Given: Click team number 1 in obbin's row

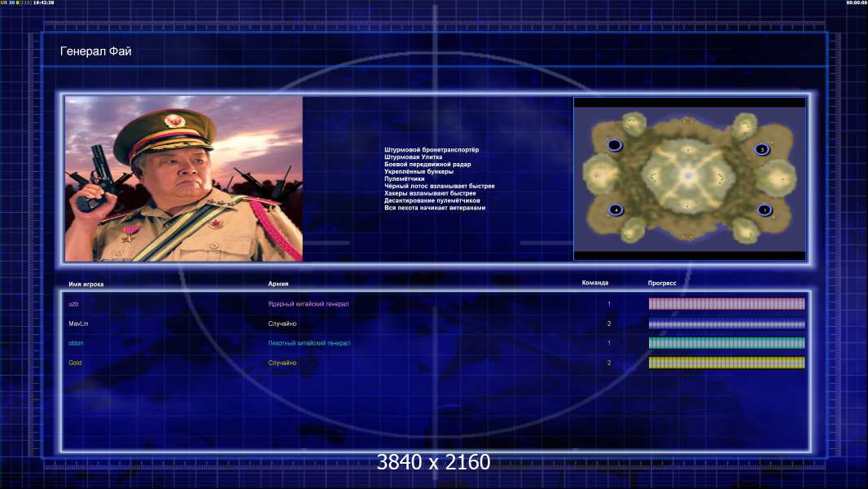Looking at the screenshot, I should point(609,343).
